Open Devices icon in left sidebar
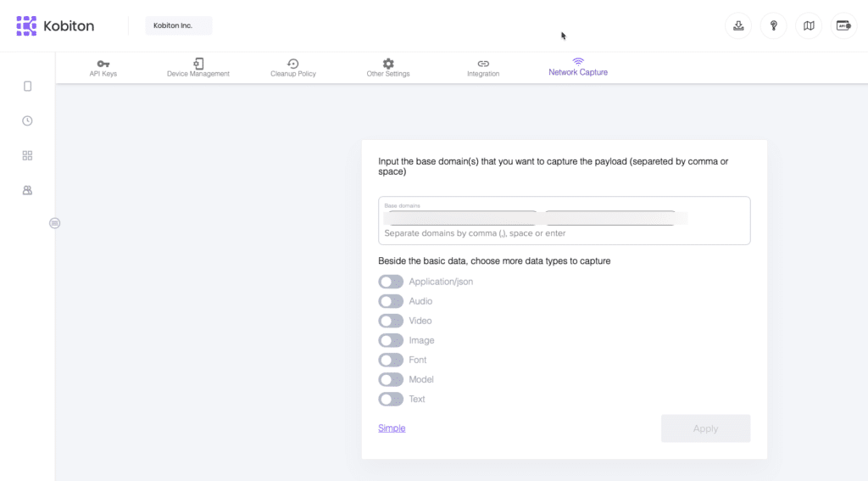 tap(28, 87)
